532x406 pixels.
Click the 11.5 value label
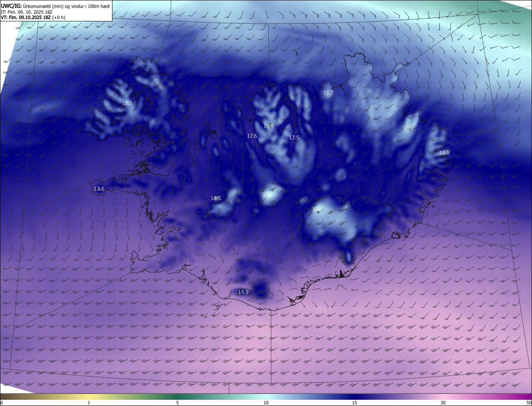tap(216, 198)
